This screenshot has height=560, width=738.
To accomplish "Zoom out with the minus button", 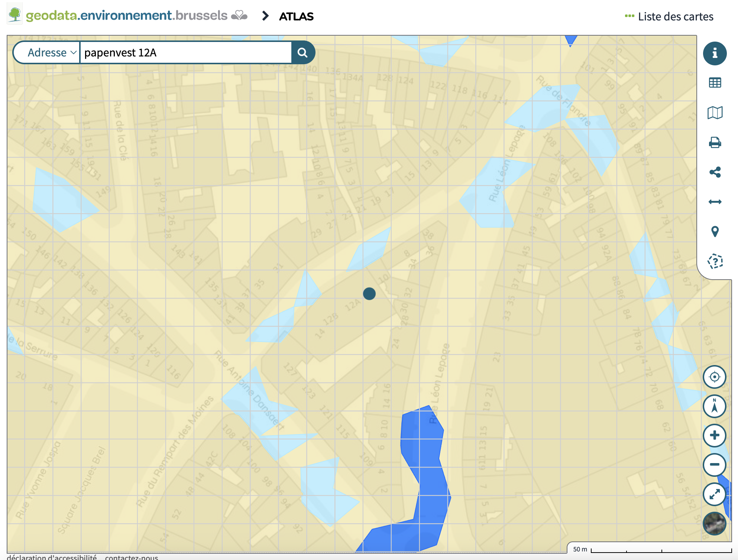I will click(714, 465).
